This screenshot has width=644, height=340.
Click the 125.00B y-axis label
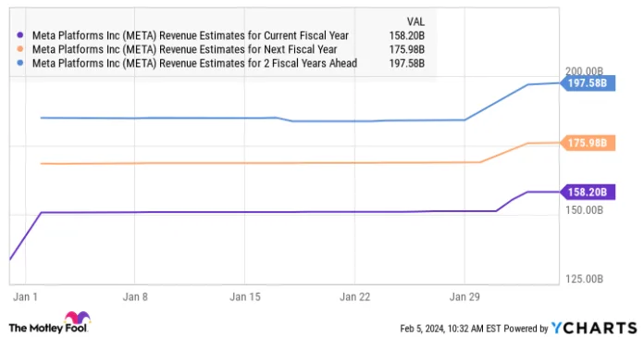[x=585, y=279]
